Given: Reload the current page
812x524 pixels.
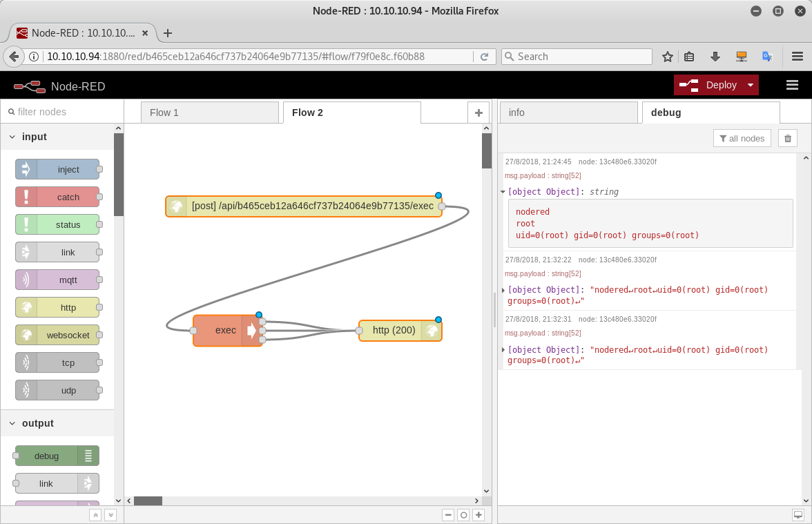Looking at the screenshot, I should [484, 57].
